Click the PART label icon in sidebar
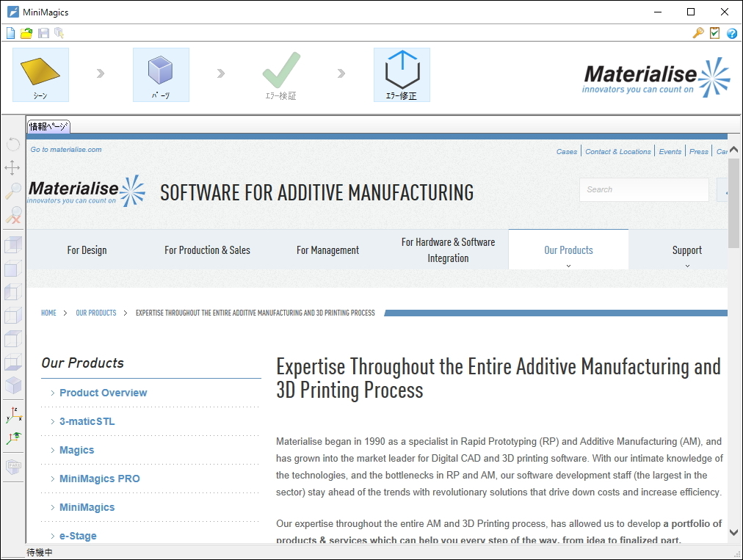This screenshot has width=743, height=560. pyautogui.click(x=14, y=467)
